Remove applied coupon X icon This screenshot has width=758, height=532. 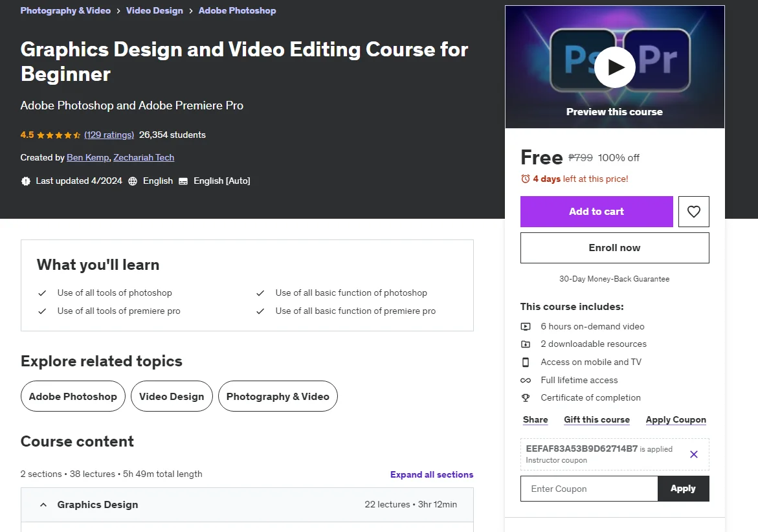click(693, 454)
